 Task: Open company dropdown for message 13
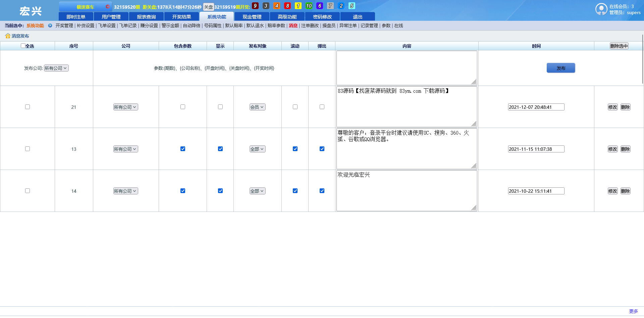pyautogui.click(x=126, y=149)
